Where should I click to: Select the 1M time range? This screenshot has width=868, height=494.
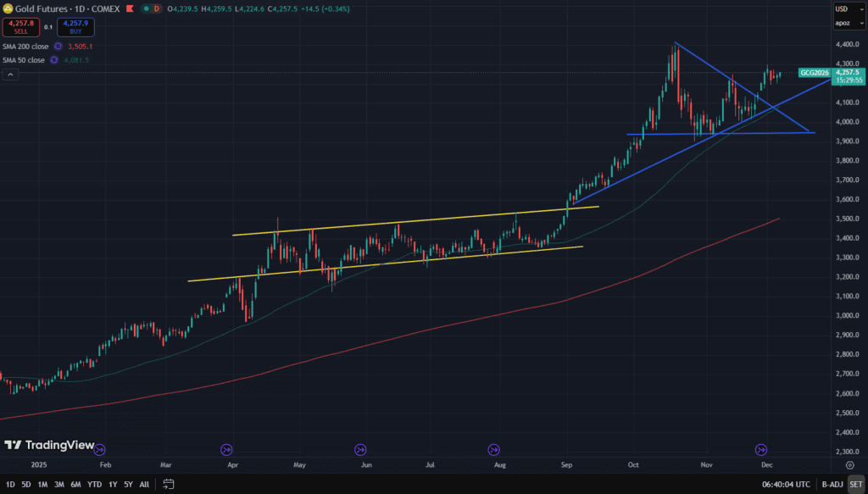pos(42,484)
